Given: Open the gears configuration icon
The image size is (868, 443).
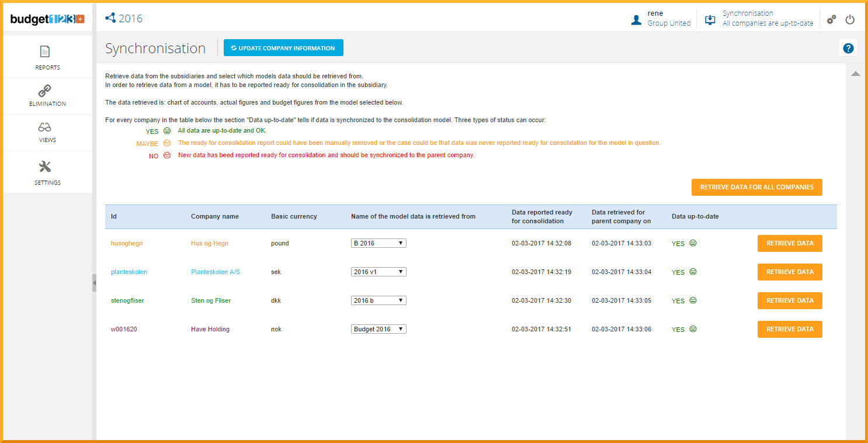Looking at the screenshot, I should (x=831, y=19).
